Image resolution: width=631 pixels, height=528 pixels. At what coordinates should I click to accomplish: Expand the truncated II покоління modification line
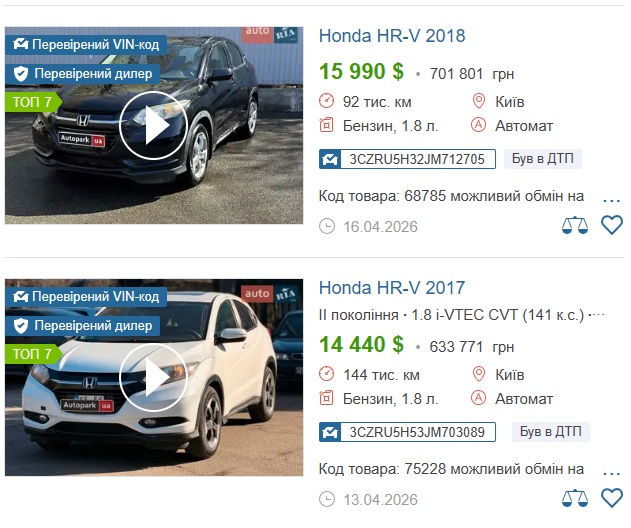[x=597, y=315]
